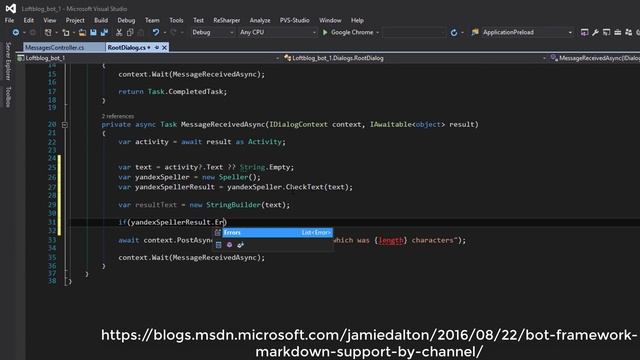Click the New Project toolbar icon
The width and height of the screenshot is (640, 360).
coord(48,32)
